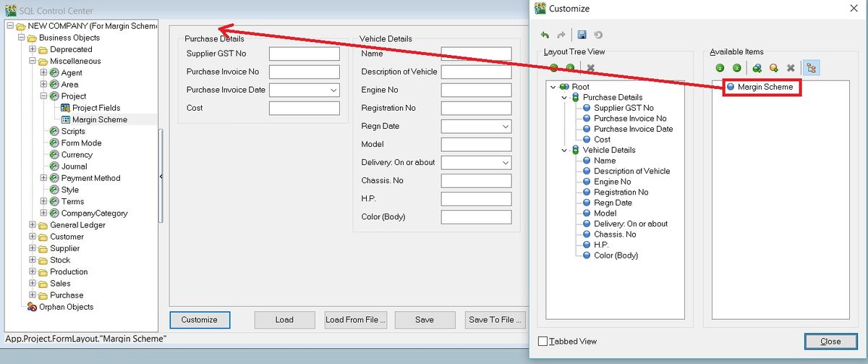This screenshot has height=364, width=868.
Task: Open the Regn Date dropdown
Action: [x=505, y=127]
